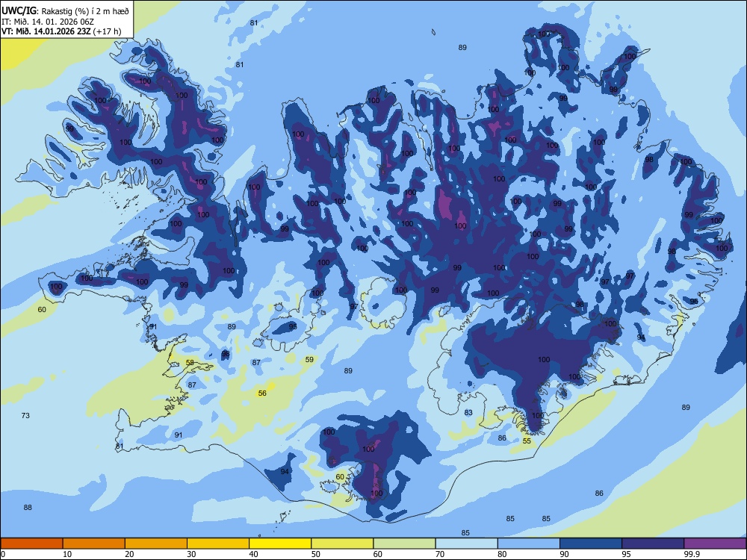Select the '95' value inside the central glacier outline

pyautogui.click(x=293, y=327)
